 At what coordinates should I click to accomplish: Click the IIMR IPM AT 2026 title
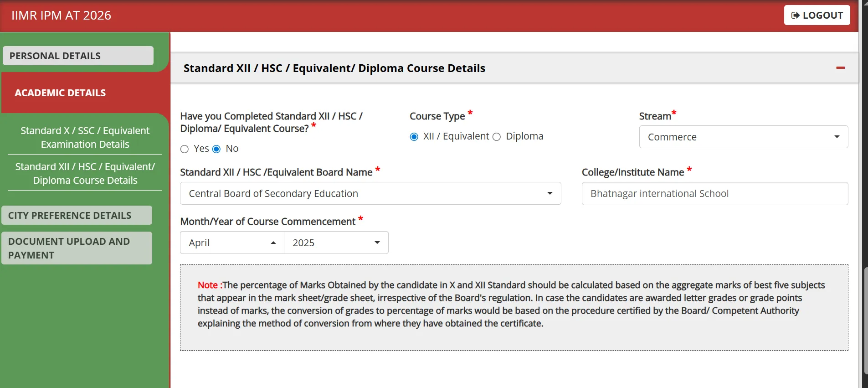61,16
